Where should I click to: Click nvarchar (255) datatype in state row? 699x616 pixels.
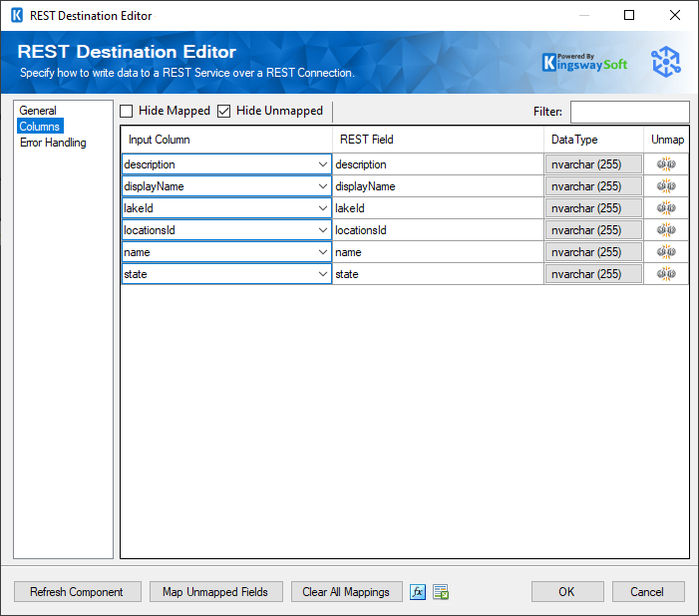click(x=593, y=274)
